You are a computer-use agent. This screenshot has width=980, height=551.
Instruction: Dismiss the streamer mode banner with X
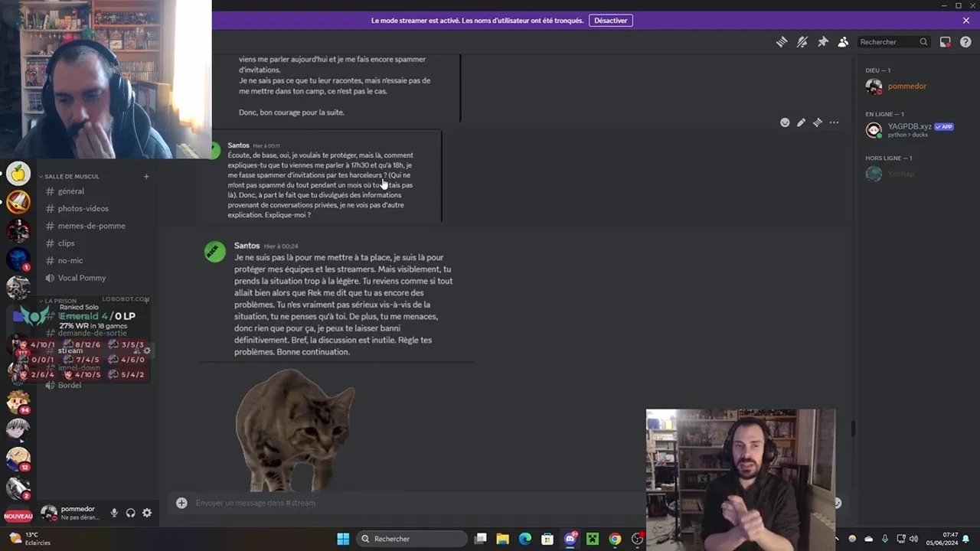[x=966, y=21]
